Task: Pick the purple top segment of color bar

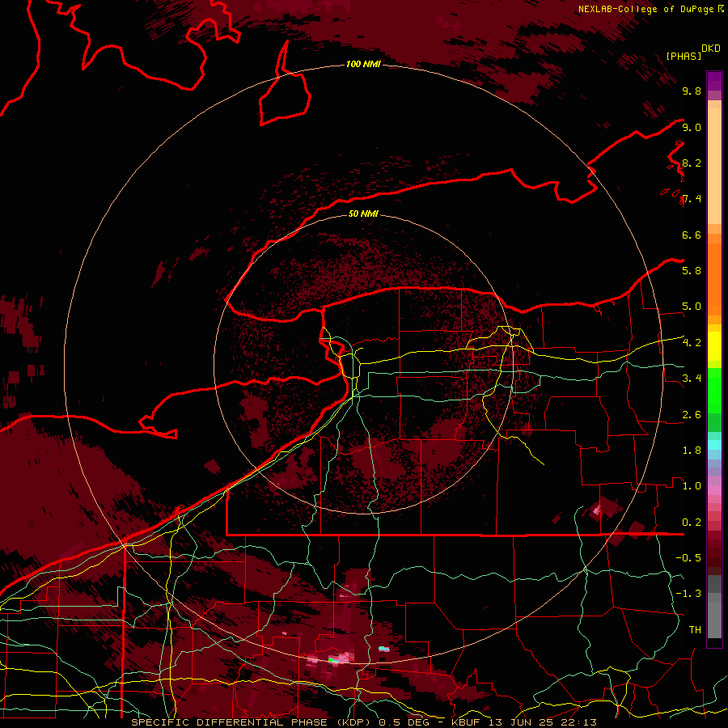Action: coord(714,81)
